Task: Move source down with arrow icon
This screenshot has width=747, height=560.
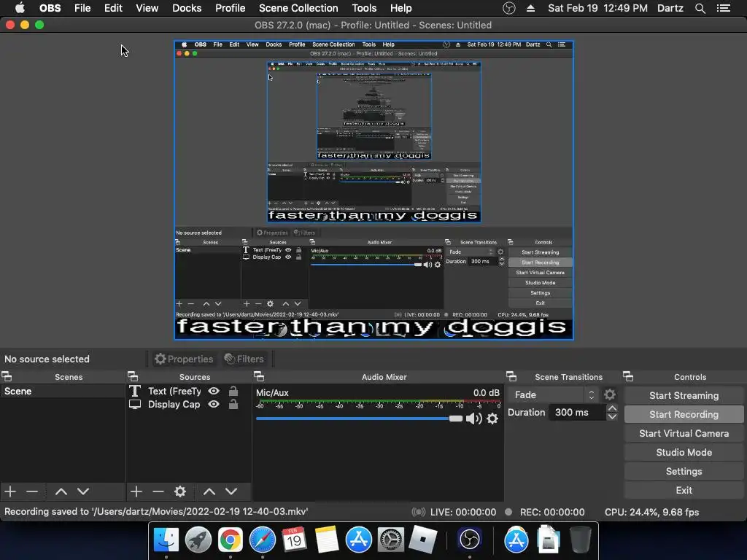Action: click(231, 491)
